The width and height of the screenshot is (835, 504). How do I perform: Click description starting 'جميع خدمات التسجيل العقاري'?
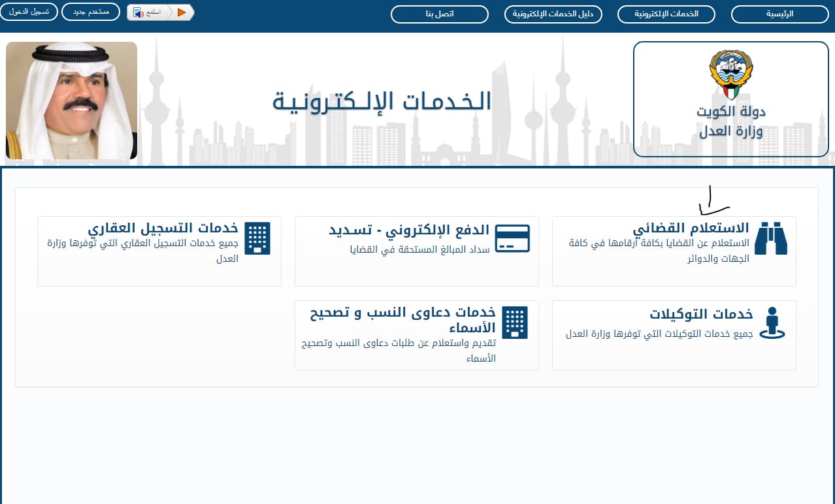click(x=143, y=251)
